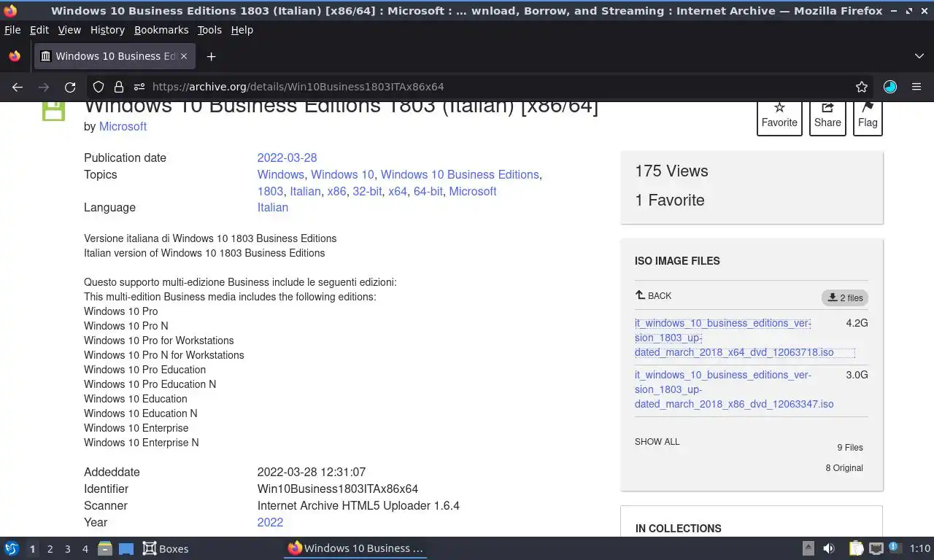Open file manager taskbar icon

(105, 548)
